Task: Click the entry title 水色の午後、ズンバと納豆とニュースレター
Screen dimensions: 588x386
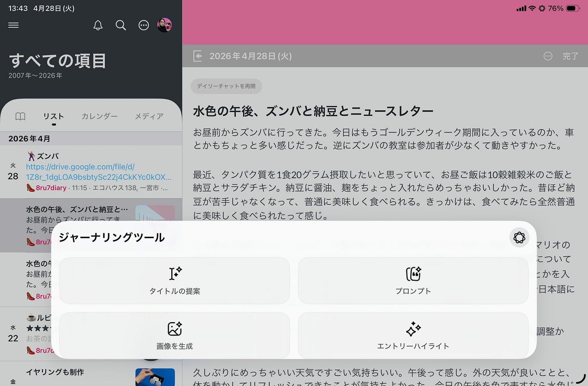Action: coord(313,111)
